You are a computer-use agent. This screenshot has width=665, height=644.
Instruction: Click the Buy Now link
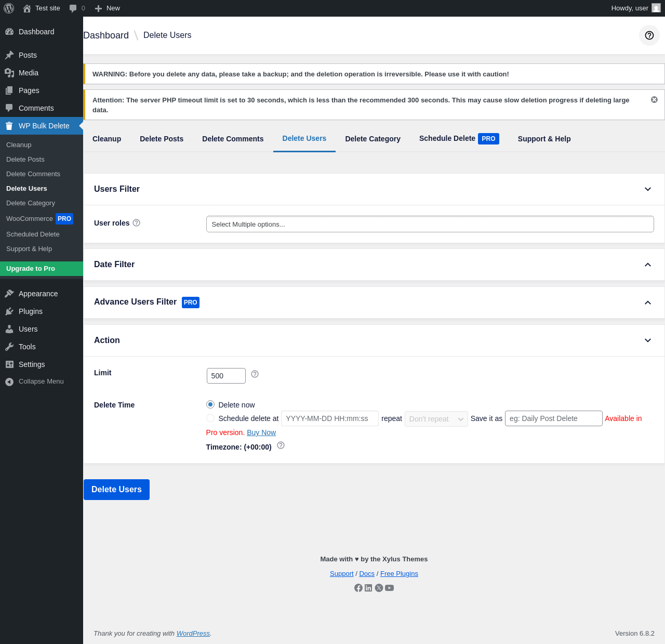261,432
